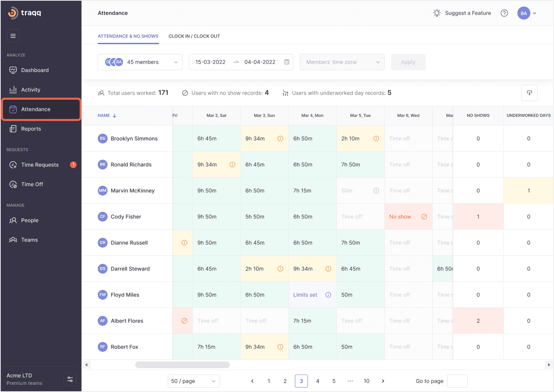Click the scroll left arrow

[x=86, y=365]
